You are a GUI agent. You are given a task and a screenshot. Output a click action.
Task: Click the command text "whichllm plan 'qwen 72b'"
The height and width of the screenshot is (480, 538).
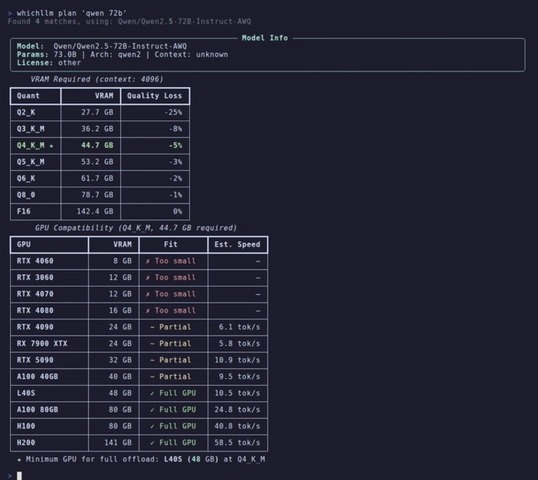(x=72, y=13)
